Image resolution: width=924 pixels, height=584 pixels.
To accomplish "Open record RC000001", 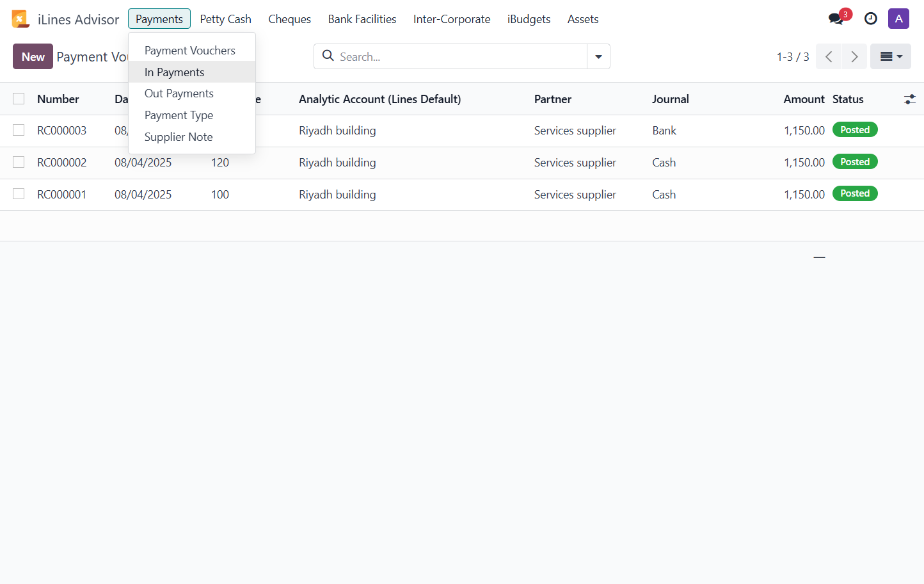I will (x=61, y=195).
